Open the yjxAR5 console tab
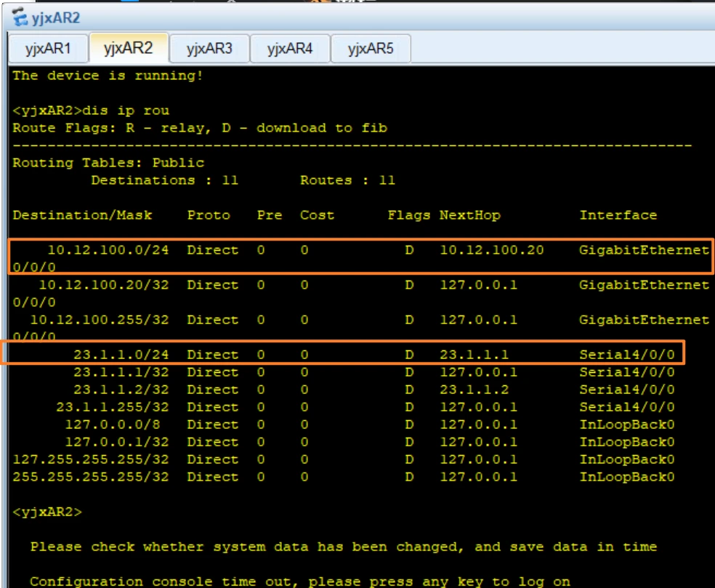Screen dimensions: 715x588 tap(371, 49)
